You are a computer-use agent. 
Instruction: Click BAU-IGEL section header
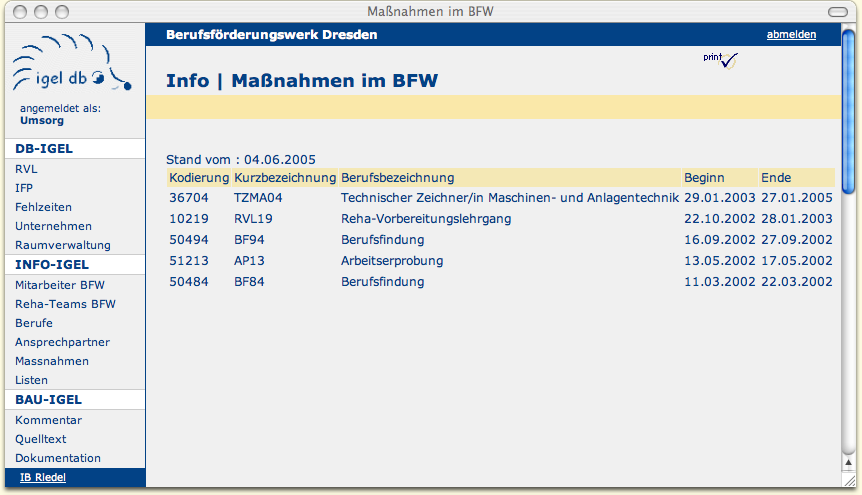48,400
